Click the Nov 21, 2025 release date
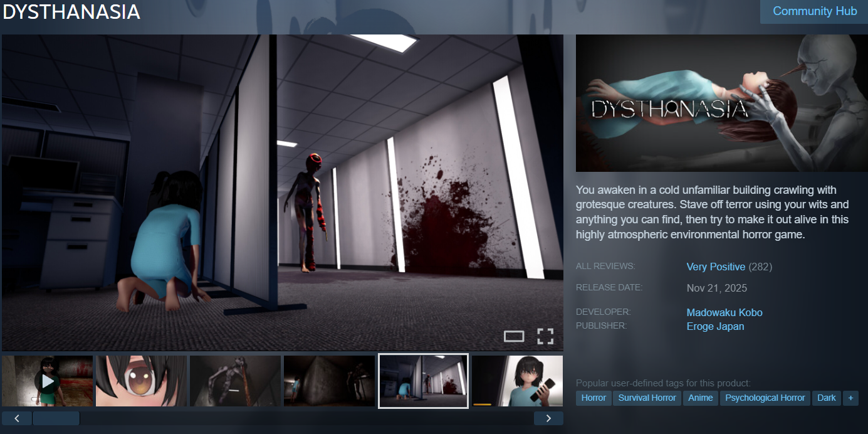Viewport: 868px width, 434px height. (717, 288)
